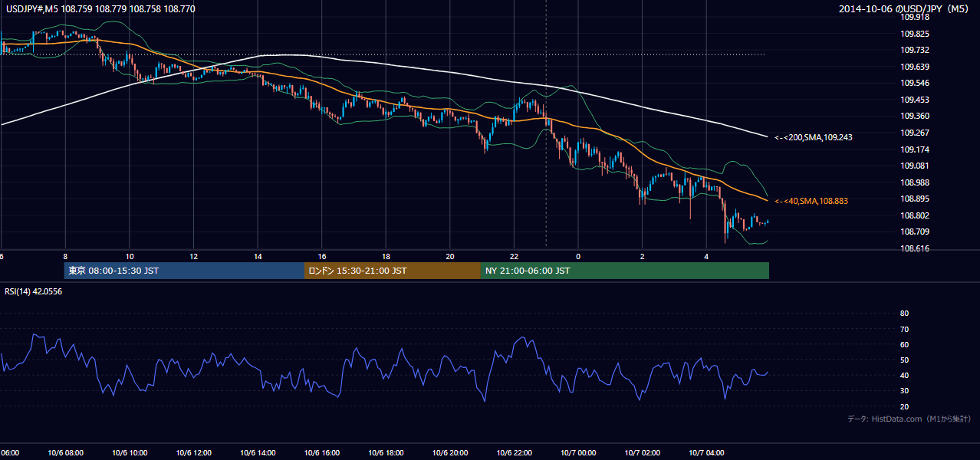Click hour label 18 under the price chart
The height and width of the screenshot is (460, 980).
click(x=386, y=256)
